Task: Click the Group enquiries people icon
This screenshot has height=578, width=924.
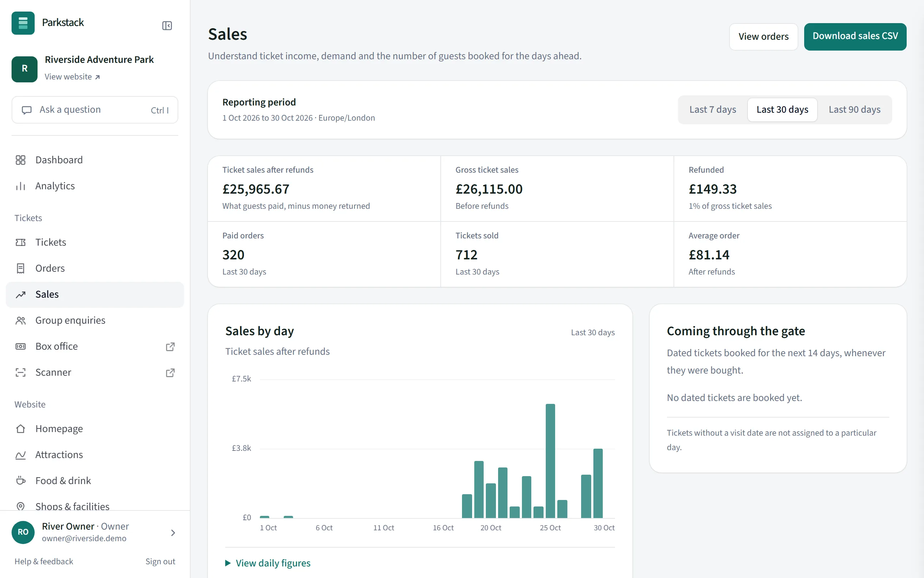Action: click(x=21, y=320)
